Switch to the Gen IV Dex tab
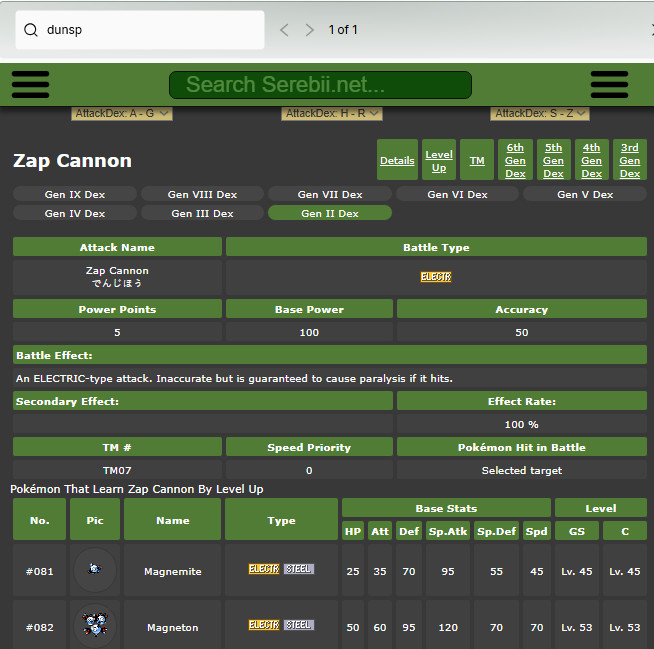Image resolution: width=654 pixels, height=649 pixels. point(75,213)
